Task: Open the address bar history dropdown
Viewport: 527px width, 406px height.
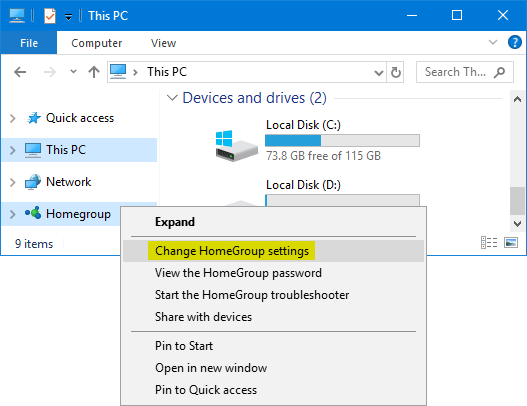Action: 379,72
